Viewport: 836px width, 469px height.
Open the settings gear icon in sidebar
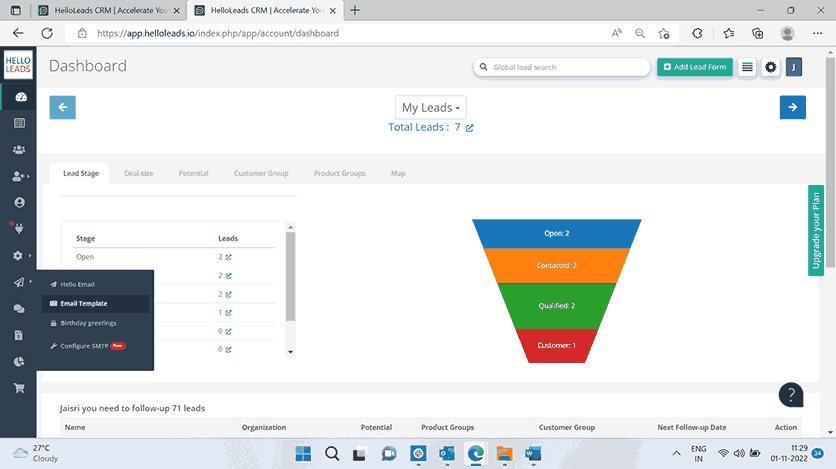18,256
